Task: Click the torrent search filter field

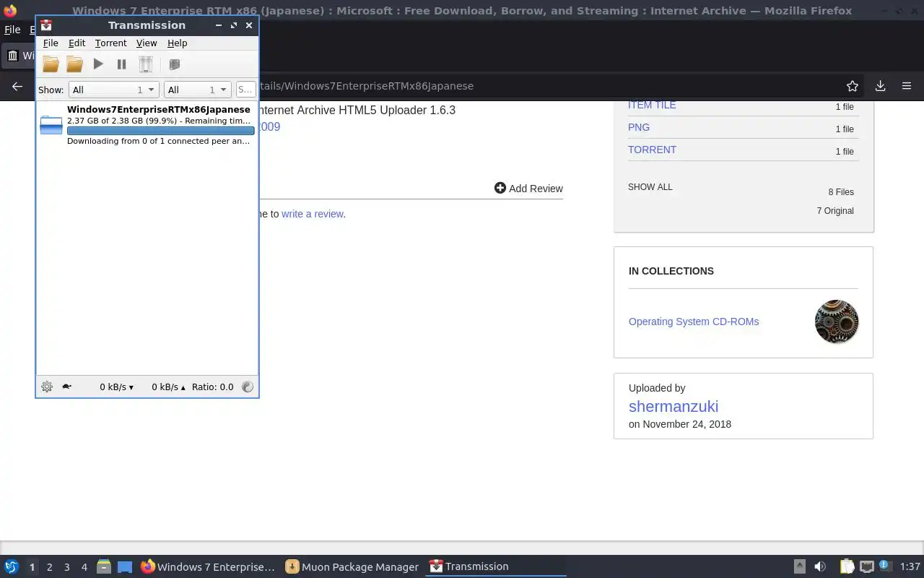Action: pos(245,90)
